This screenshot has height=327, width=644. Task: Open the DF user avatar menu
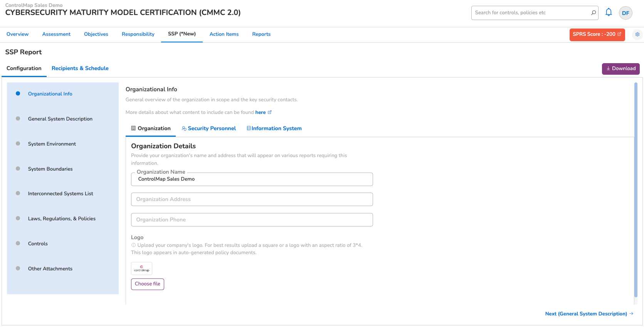tap(626, 13)
